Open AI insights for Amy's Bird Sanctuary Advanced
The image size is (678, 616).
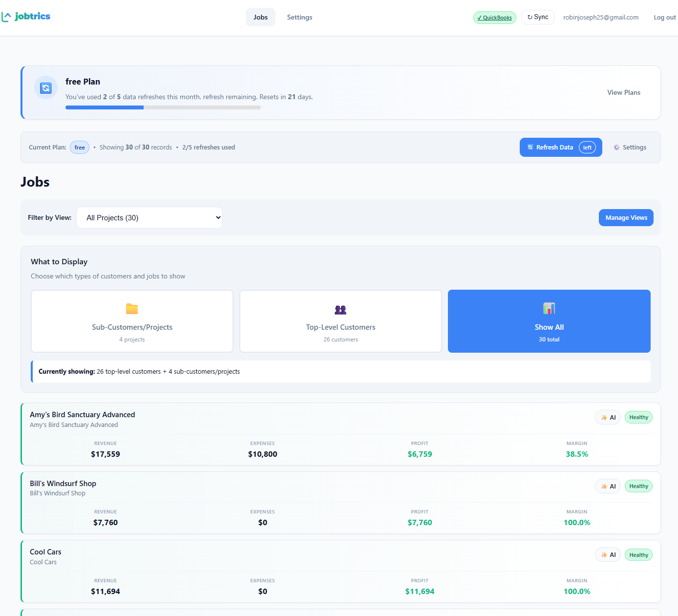[x=608, y=418]
